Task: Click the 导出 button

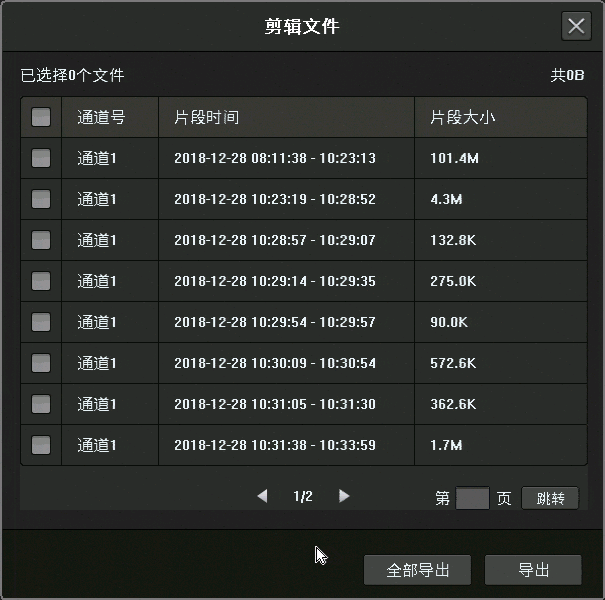Action: [533, 570]
